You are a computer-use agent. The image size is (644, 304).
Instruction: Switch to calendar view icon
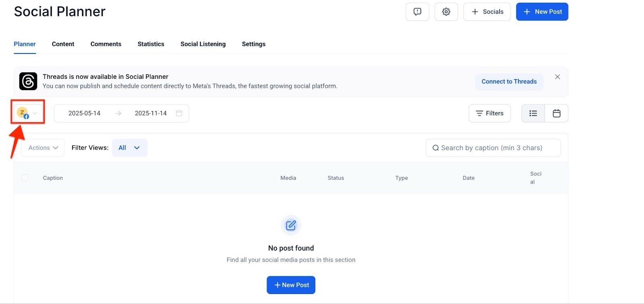click(556, 113)
